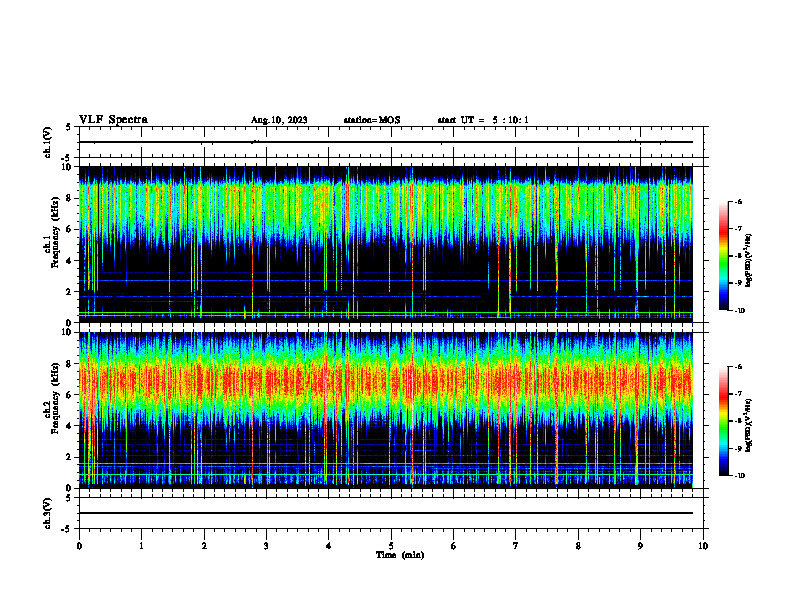Click the time-axis tick label "9"
Screen dimensions: 792x612
(x=640, y=546)
